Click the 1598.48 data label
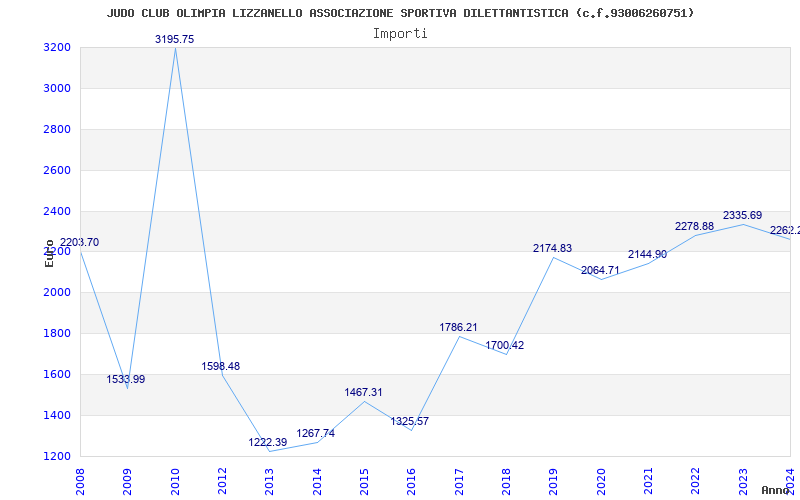The width and height of the screenshot is (800, 500). click(220, 366)
